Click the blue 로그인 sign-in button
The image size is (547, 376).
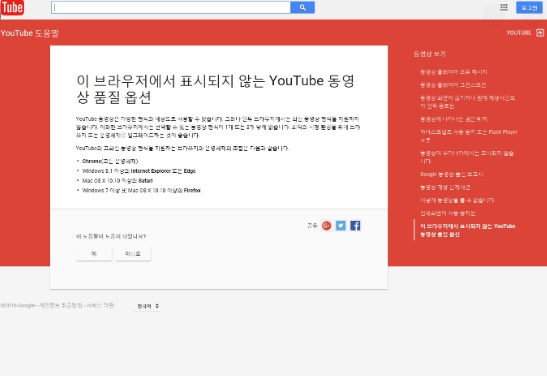(x=529, y=7)
